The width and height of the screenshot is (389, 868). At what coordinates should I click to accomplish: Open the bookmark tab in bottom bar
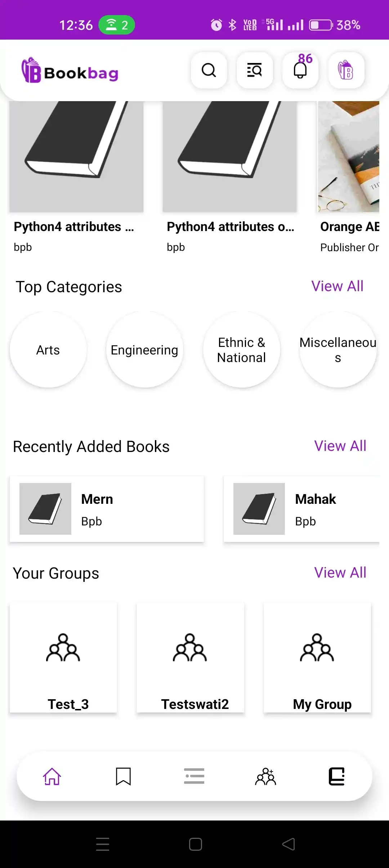pos(123,776)
